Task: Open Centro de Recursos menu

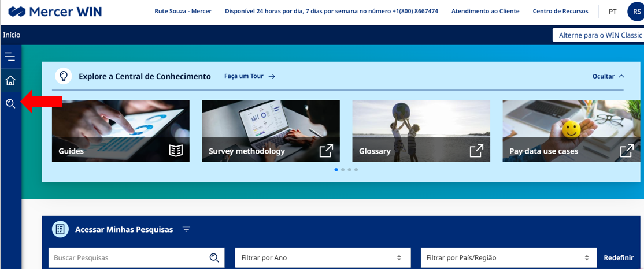Action: 560,11
